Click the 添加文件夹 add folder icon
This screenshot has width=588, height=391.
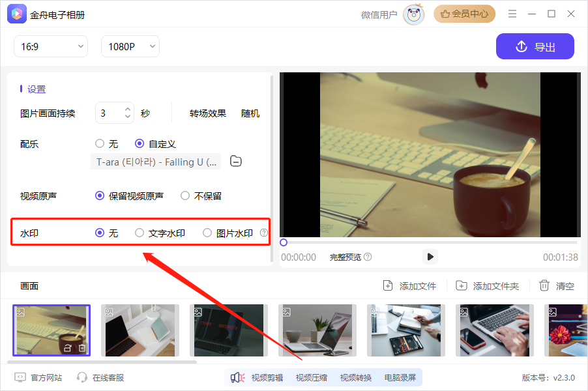(x=462, y=285)
